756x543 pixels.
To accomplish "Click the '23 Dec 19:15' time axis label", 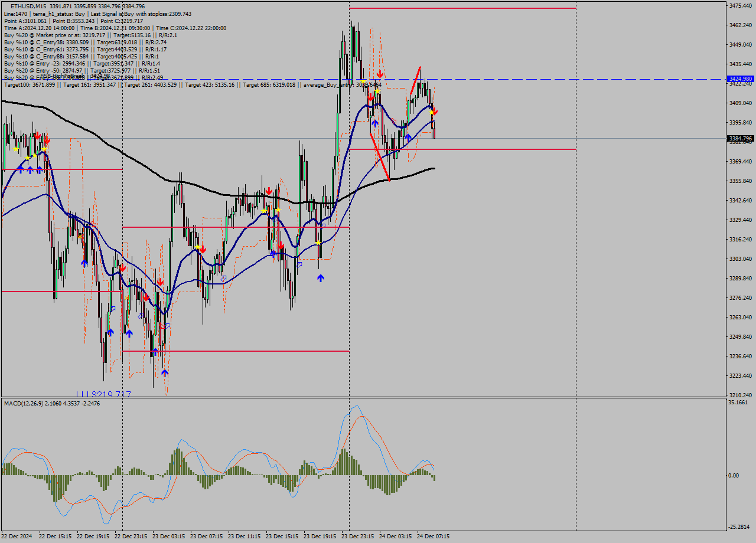I will [x=320, y=537].
